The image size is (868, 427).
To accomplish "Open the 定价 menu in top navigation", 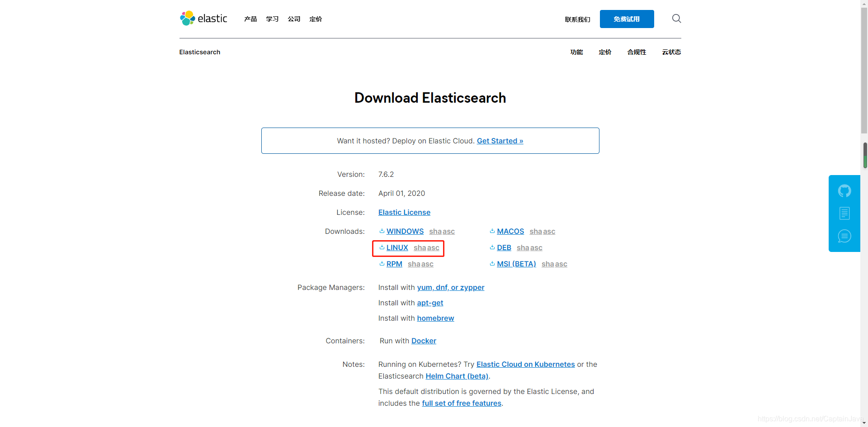I will coord(316,19).
